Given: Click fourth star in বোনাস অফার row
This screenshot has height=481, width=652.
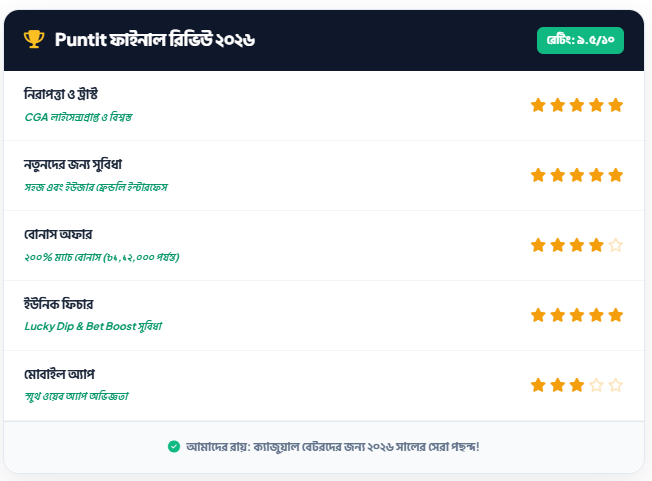Looking at the screenshot, I should 597,245.
